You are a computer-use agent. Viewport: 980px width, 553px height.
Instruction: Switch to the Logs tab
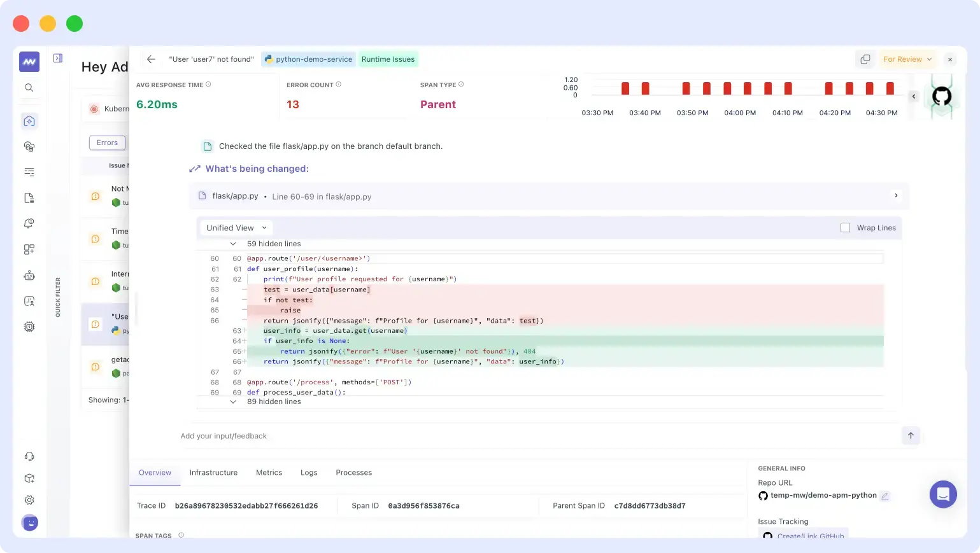[x=309, y=473]
